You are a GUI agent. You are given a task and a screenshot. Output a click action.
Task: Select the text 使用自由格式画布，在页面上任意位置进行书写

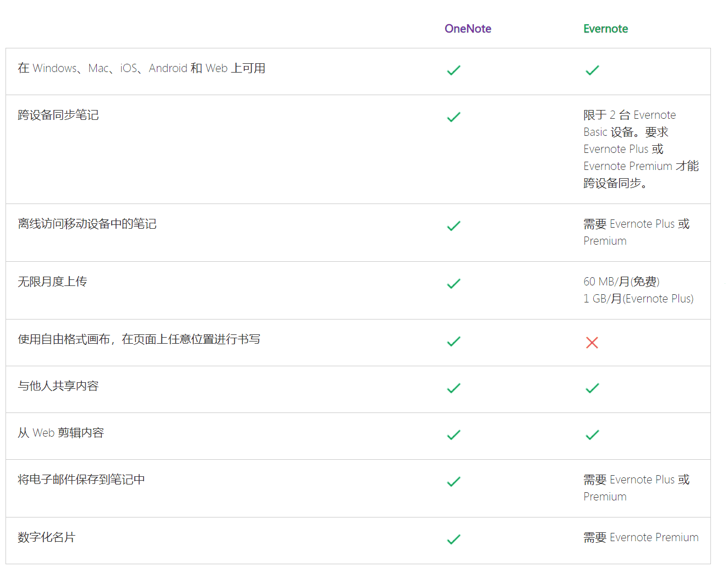139,339
